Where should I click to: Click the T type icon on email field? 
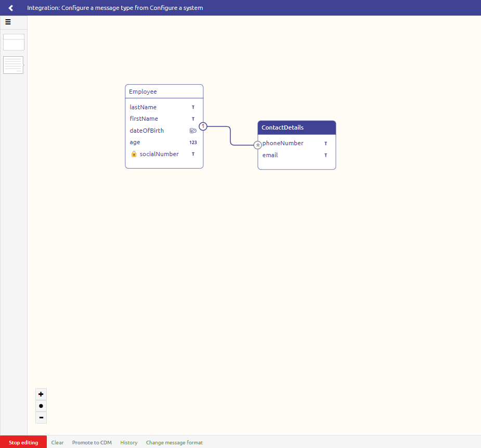click(x=326, y=155)
